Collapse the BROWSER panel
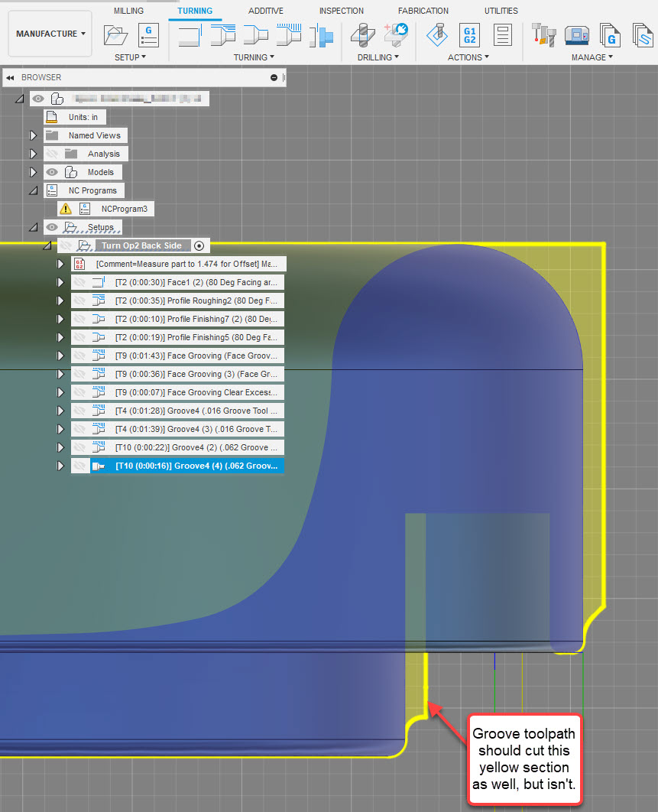The width and height of the screenshot is (658, 812). (x=9, y=77)
